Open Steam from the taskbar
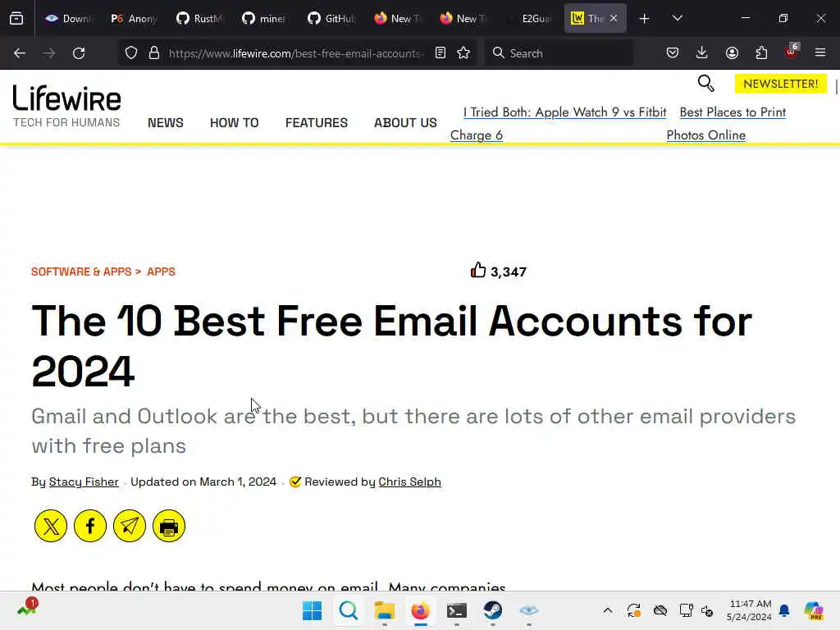This screenshot has width=840, height=630. click(492, 610)
